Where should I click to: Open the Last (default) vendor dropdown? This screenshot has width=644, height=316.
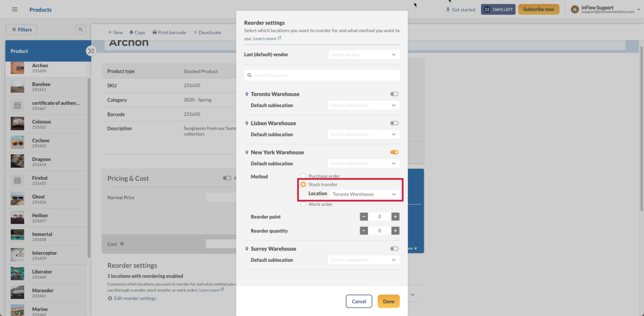click(364, 54)
